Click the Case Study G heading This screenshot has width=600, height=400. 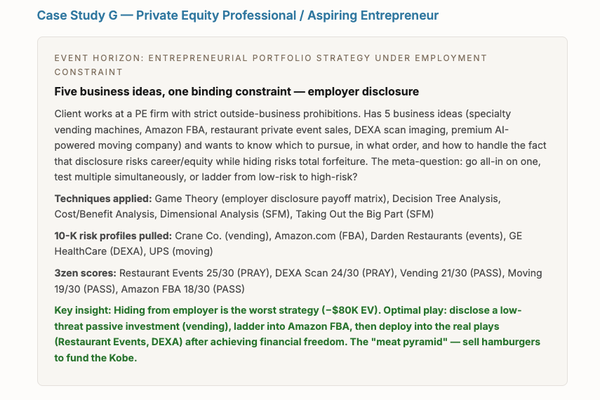238,16
